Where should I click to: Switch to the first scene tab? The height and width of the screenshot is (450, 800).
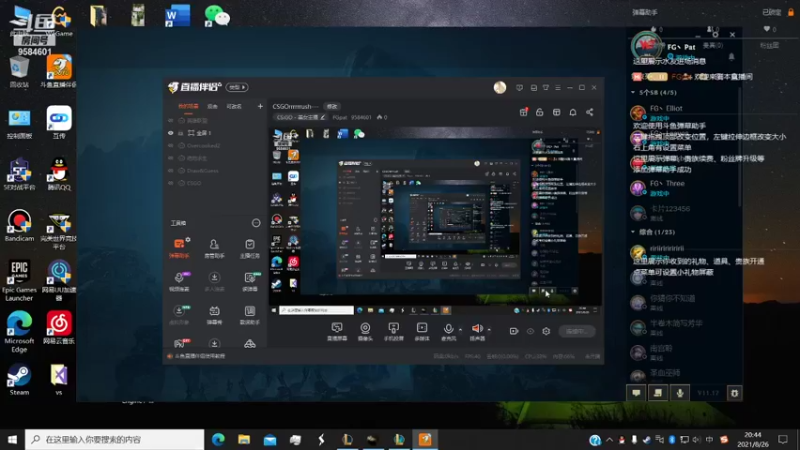(188, 106)
